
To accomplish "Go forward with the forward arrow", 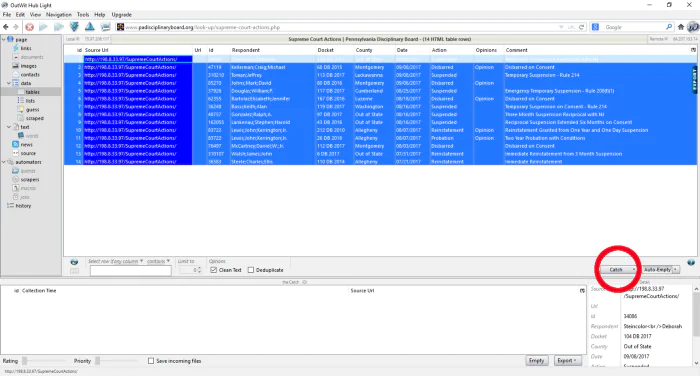I will [x=16, y=27].
